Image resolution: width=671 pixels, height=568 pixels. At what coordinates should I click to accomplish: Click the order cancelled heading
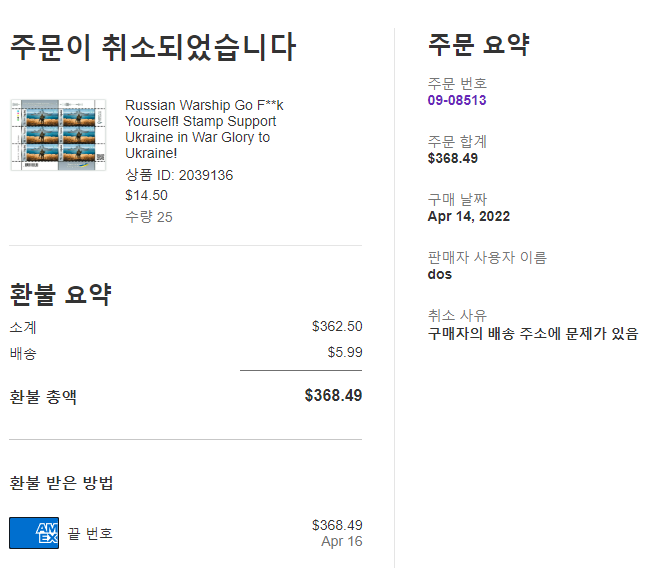coord(152,47)
